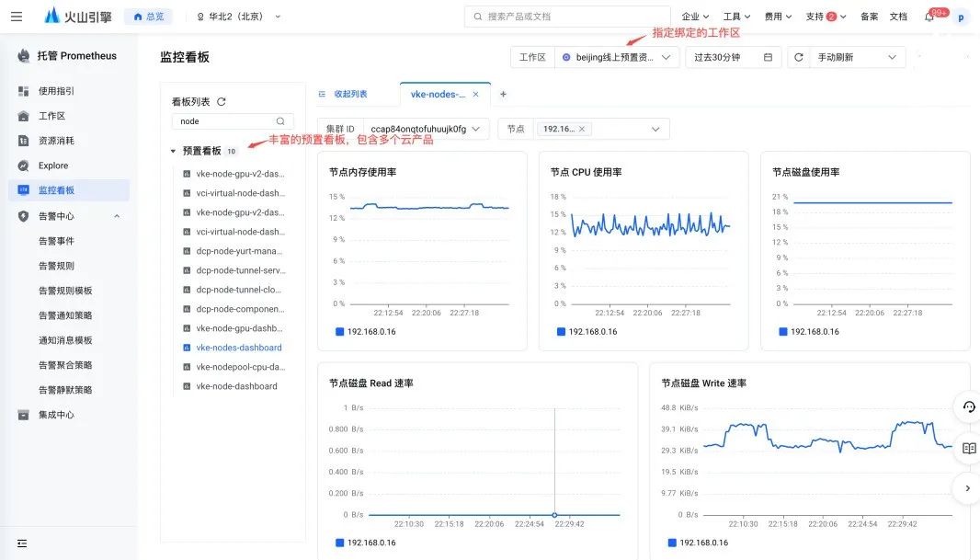Close the vke-nodes-... tab

pos(475,94)
